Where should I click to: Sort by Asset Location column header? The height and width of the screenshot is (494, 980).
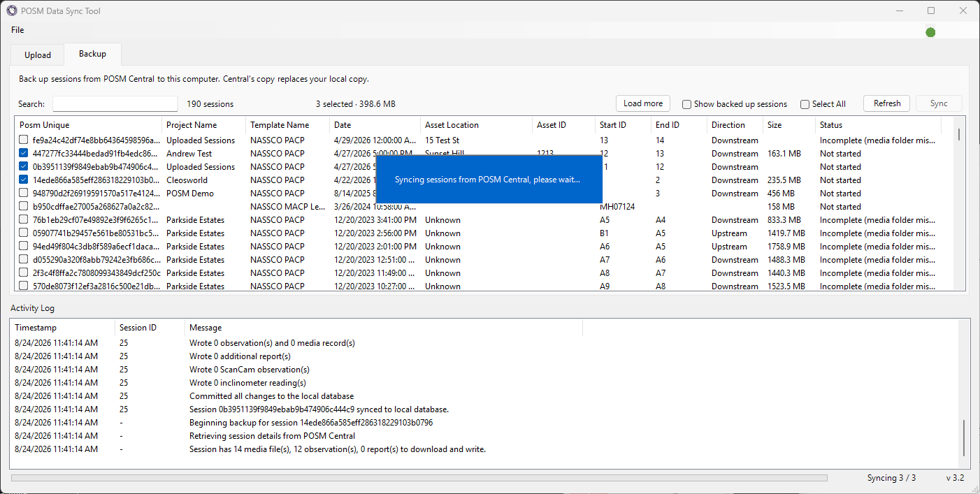(x=477, y=125)
